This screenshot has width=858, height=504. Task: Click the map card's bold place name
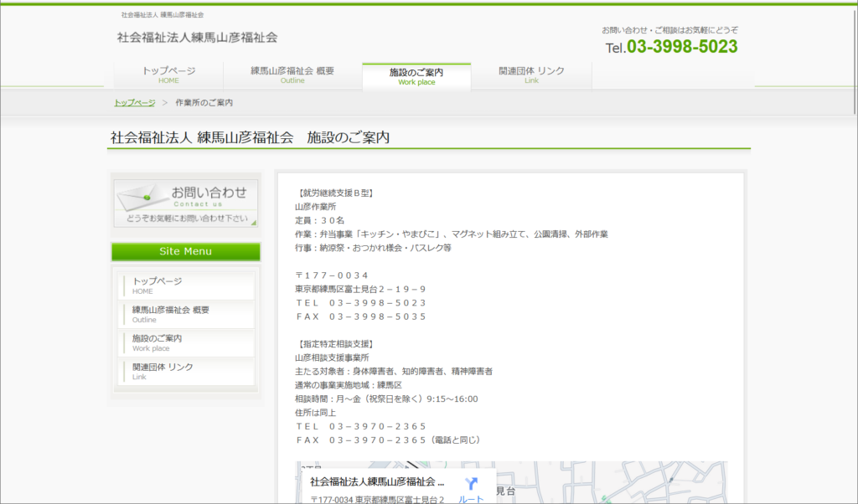pyautogui.click(x=377, y=482)
